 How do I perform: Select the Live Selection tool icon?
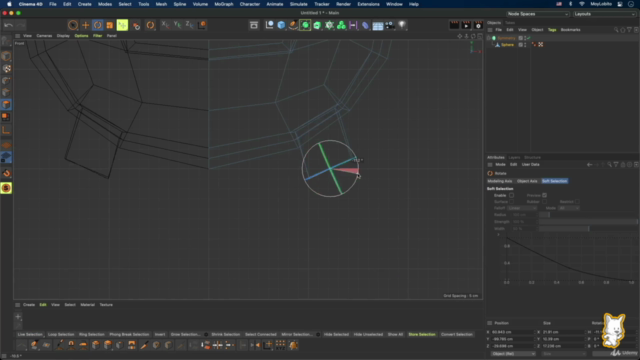pyautogui.click(x=73, y=25)
